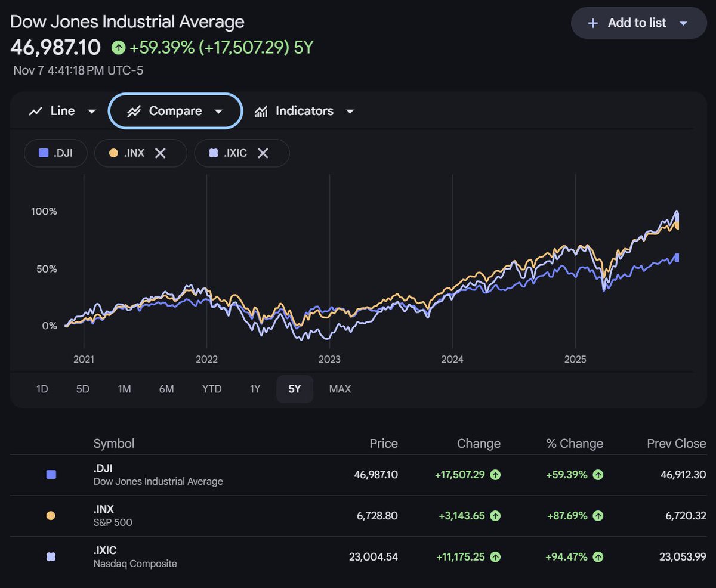716x588 pixels.
Task: Click the up-arrow next to +94.47%
Action: [598, 557]
